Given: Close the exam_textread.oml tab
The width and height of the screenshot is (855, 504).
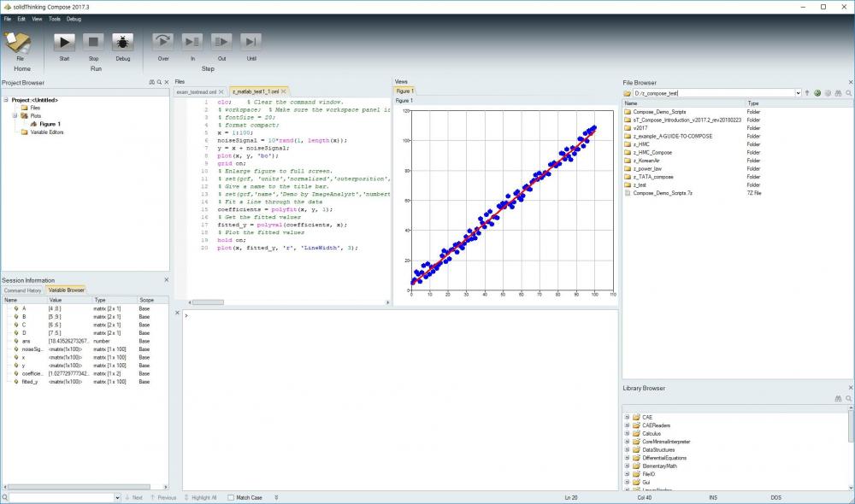Looking at the screenshot, I should click(x=221, y=91).
